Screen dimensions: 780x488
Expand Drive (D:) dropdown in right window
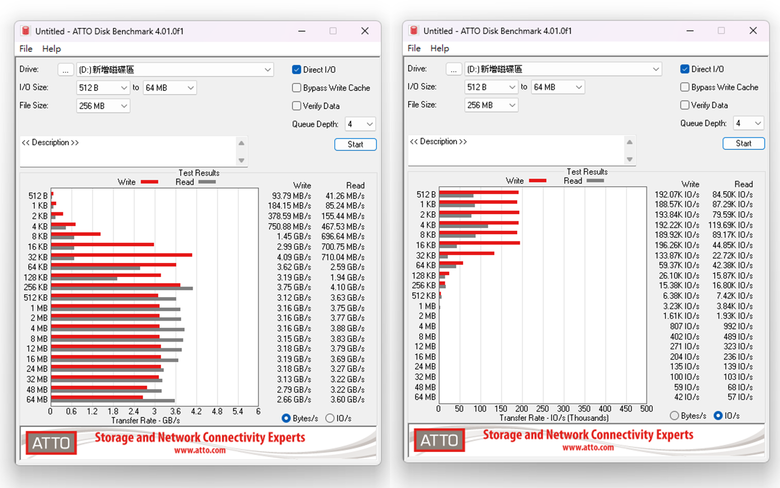point(563,69)
